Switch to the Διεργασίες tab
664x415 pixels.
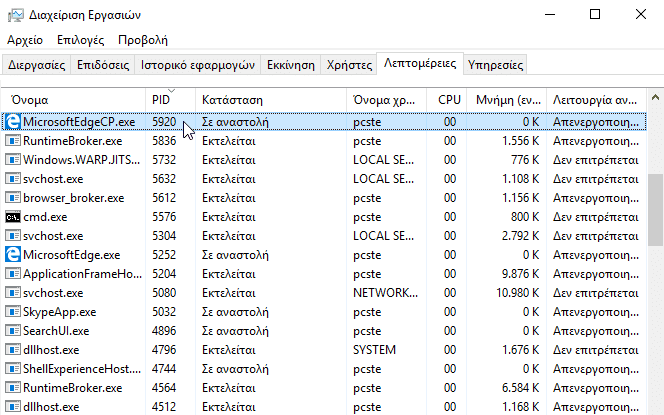(37, 65)
